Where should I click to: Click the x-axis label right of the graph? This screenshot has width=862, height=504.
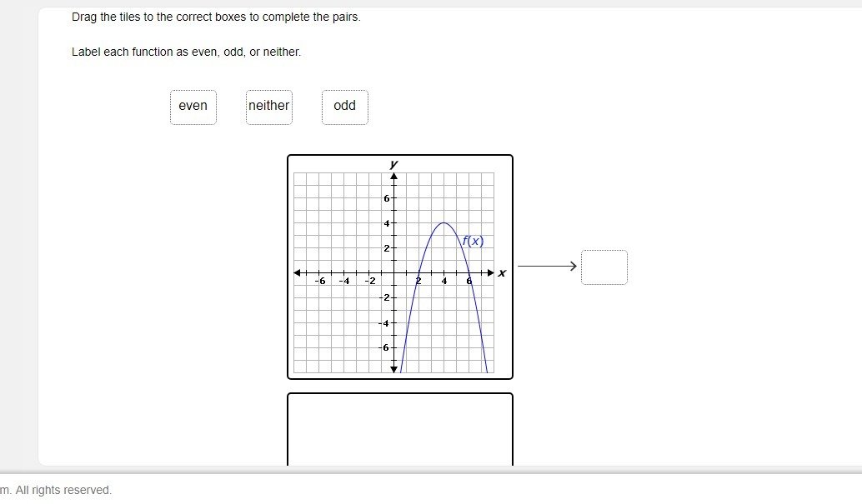(x=502, y=272)
